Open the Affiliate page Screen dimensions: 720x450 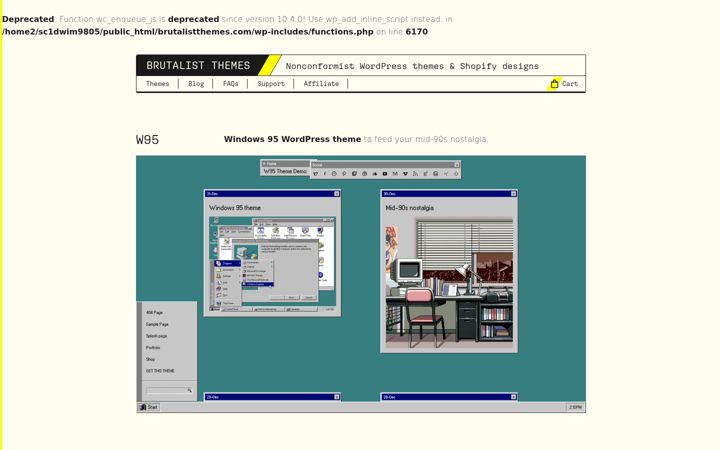tap(321, 84)
